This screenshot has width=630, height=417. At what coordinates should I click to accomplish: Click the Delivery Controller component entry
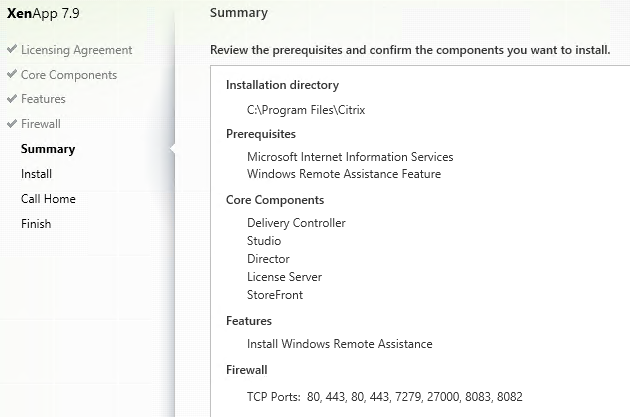point(296,223)
